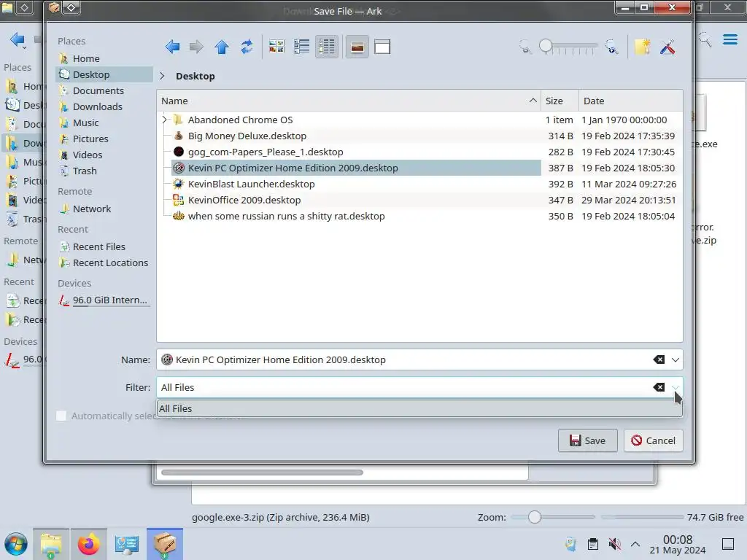Open Videos in the Places panel
This screenshot has height=560, width=747.
click(104, 155)
